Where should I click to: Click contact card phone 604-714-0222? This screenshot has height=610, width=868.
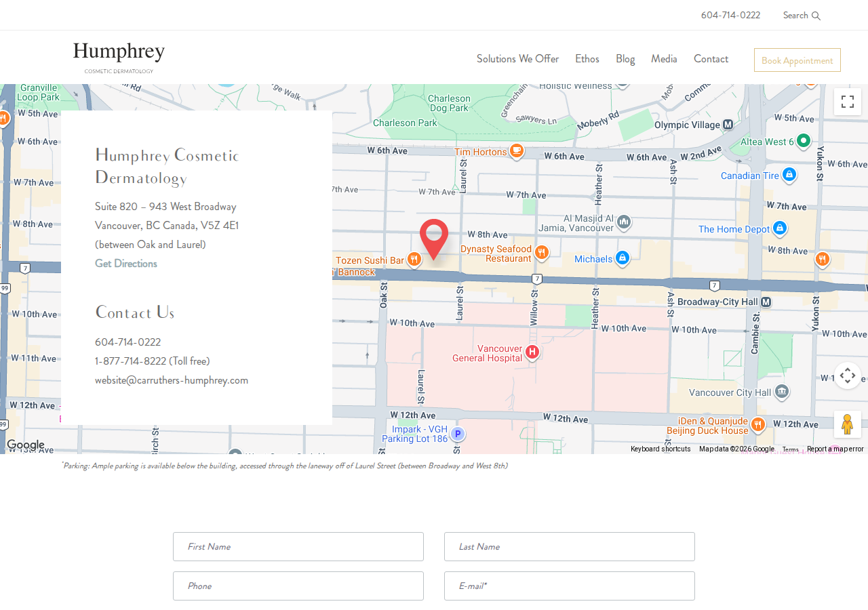127,342
